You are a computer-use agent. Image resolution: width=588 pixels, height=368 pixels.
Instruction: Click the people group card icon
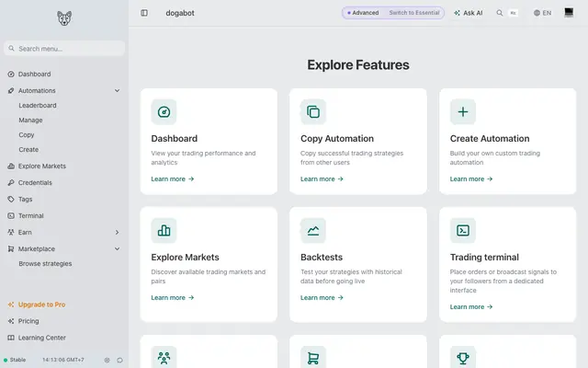[x=164, y=358]
